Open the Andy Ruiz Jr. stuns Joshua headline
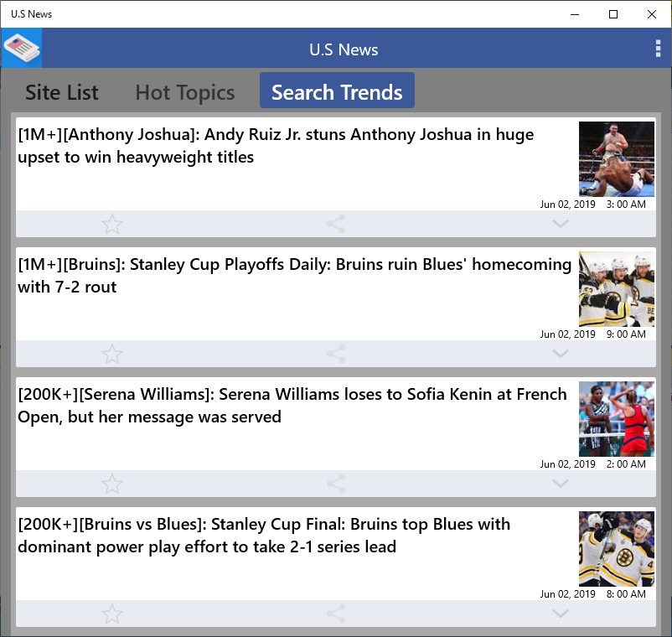672x637 pixels. pos(276,146)
